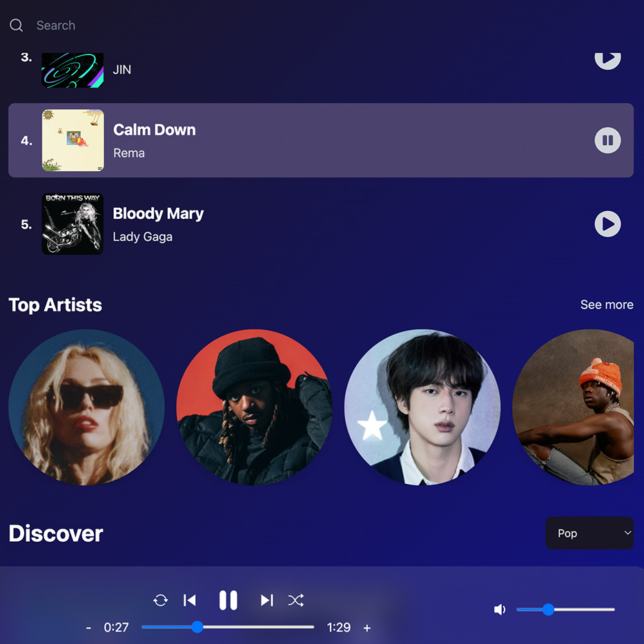The width and height of the screenshot is (644, 644).
Task: Toggle repeat in the player bar
Action: [x=160, y=601]
